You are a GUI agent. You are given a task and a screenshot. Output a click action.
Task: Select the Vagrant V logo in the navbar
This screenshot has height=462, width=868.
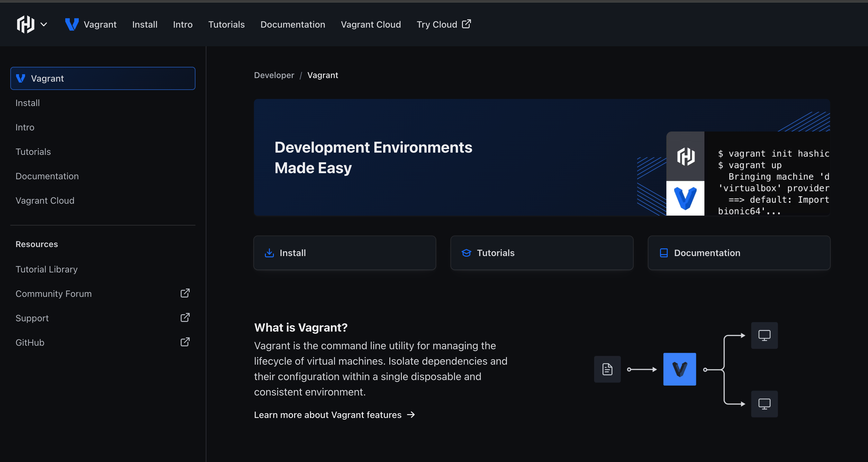coord(72,24)
